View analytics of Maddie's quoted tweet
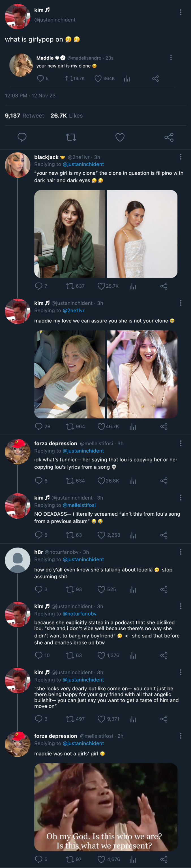 click(x=127, y=79)
